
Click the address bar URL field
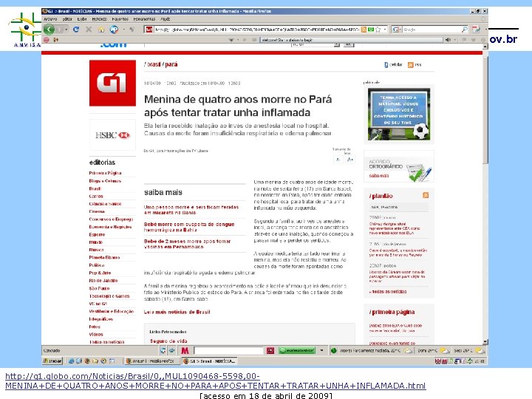[x=257, y=30]
